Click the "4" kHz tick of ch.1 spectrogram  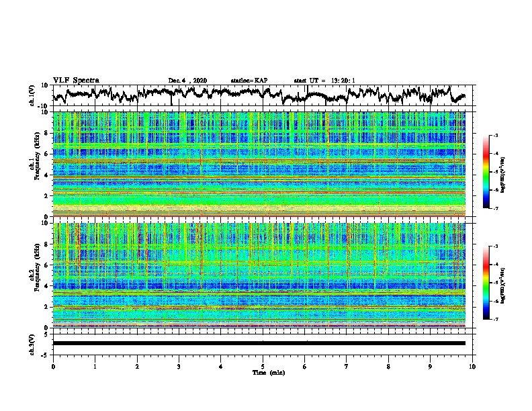(x=48, y=175)
